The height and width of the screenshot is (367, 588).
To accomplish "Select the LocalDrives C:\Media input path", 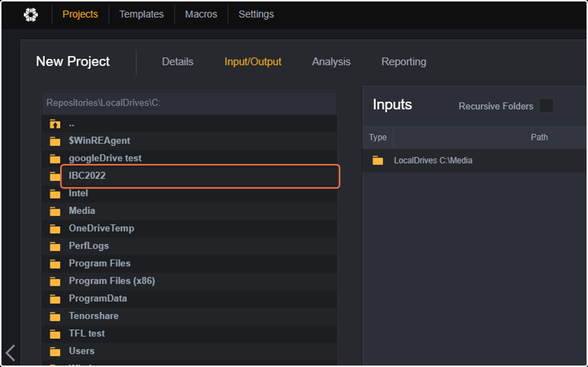I will tap(433, 160).
